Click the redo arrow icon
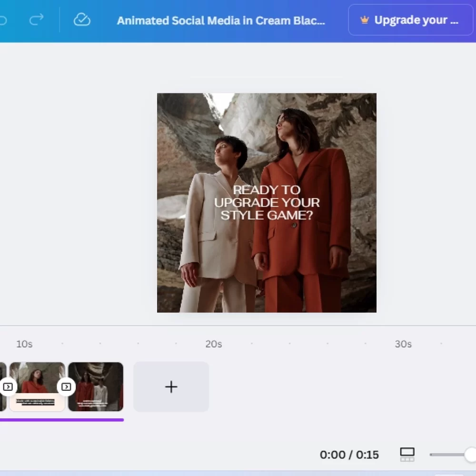This screenshot has width=476, height=476. click(36, 20)
